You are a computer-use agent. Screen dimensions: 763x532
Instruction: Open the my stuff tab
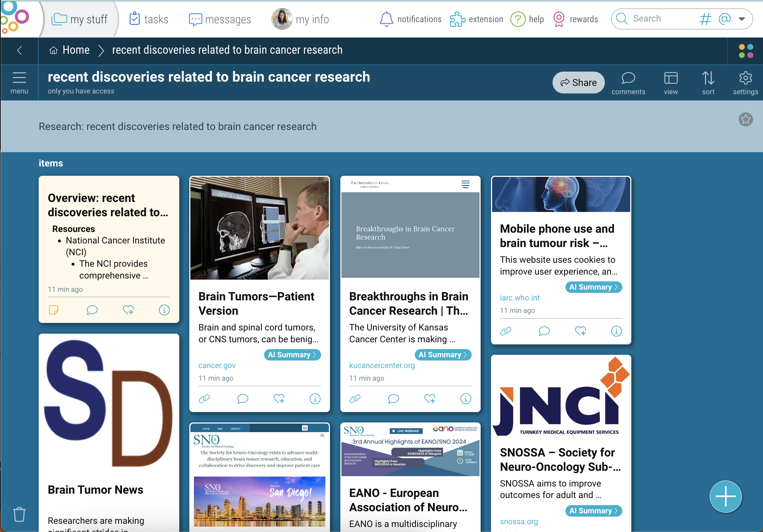point(79,19)
